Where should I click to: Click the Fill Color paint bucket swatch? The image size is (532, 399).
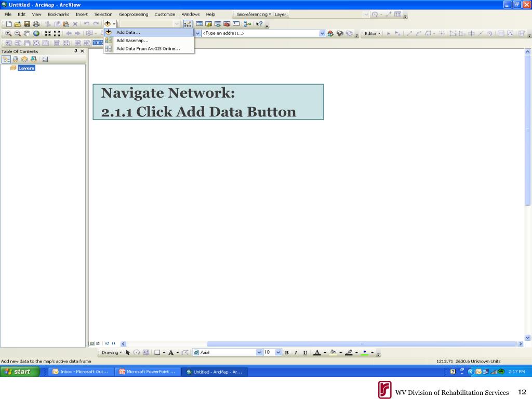click(333, 353)
